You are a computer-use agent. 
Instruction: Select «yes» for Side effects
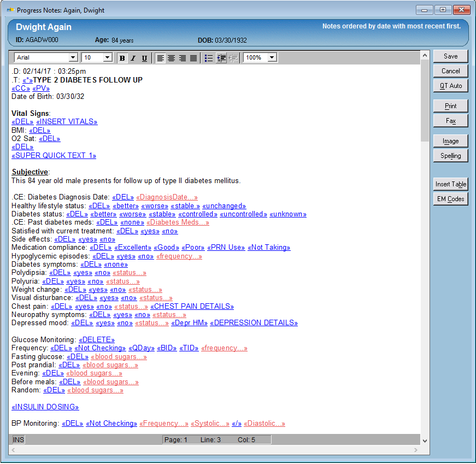pos(88,239)
